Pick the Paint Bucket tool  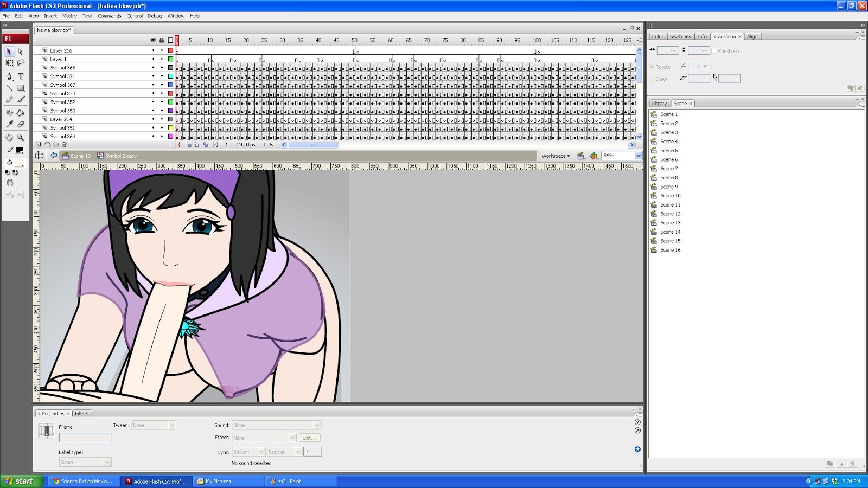click(21, 113)
